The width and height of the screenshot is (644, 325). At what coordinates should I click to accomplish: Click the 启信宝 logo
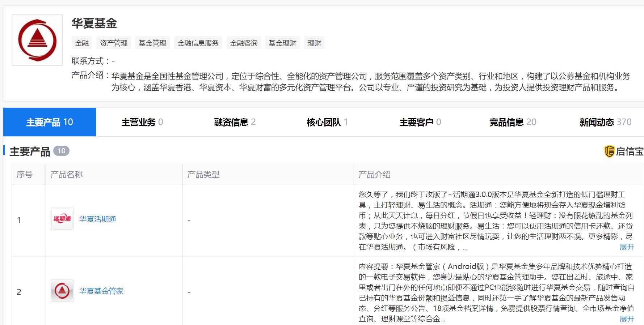click(x=624, y=151)
